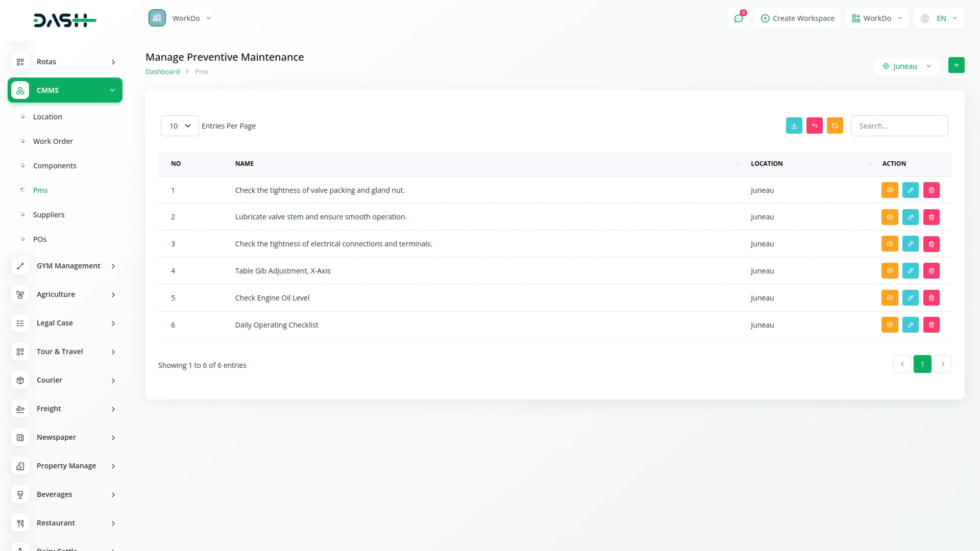The height and width of the screenshot is (551, 980).
Task: Expand the GYM Management menu
Action: [x=65, y=266]
